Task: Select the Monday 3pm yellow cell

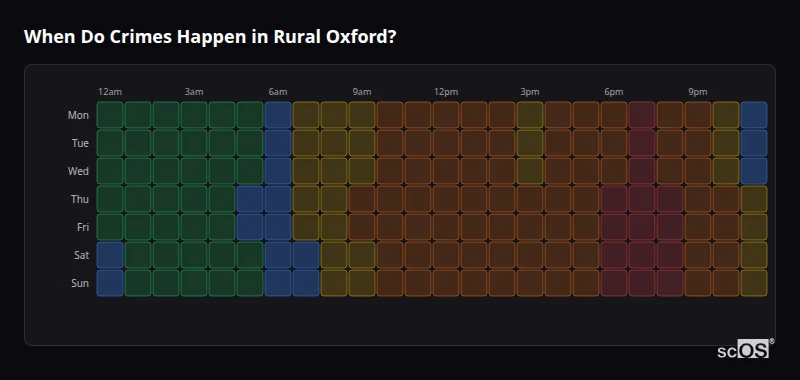Action: point(530,115)
